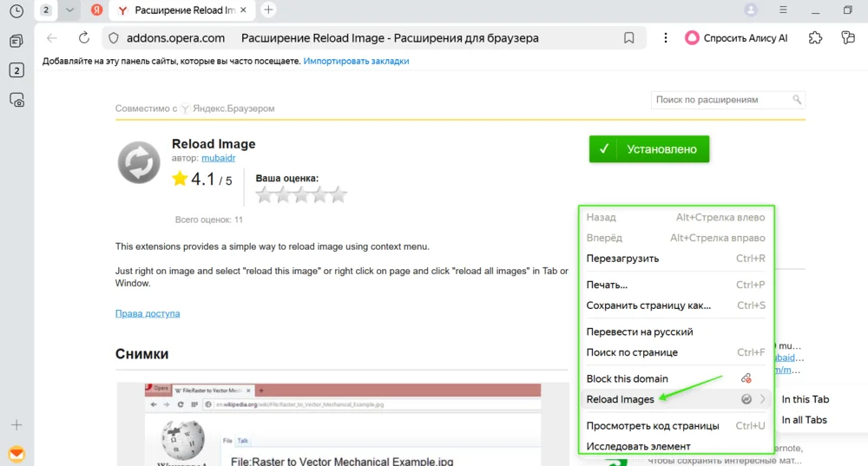Screen dimensions: 868x466
Task: Click Ask Alice AI button
Action: point(736,38)
